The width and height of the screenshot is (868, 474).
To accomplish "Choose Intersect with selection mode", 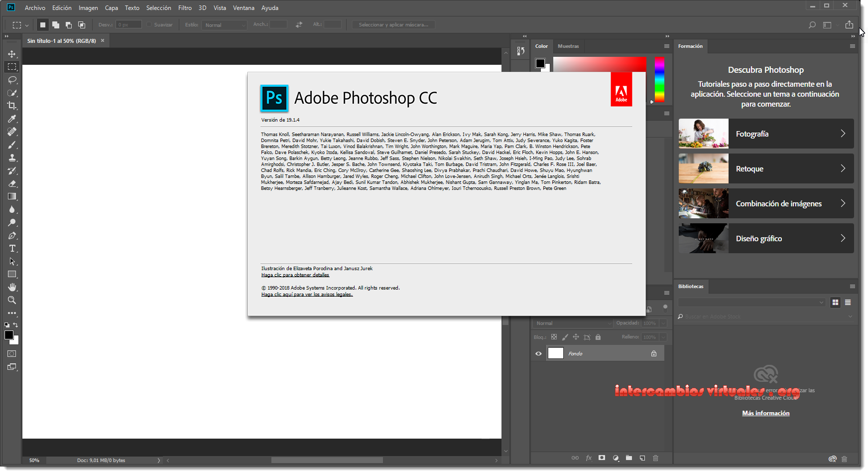I will (82, 25).
